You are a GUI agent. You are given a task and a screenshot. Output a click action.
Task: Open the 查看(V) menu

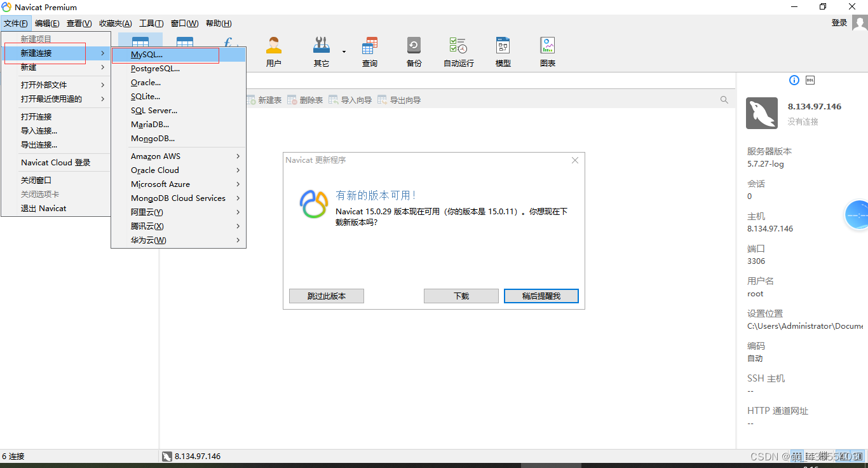(x=79, y=24)
